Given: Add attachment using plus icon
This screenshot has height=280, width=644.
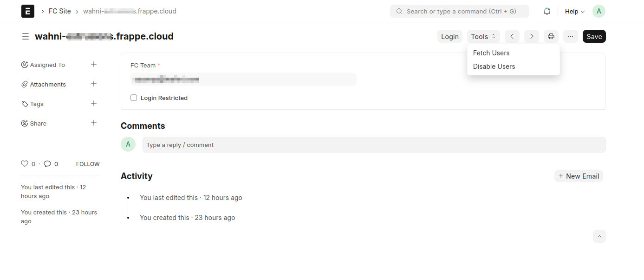Looking at the screenshot, I should point(94,84).
